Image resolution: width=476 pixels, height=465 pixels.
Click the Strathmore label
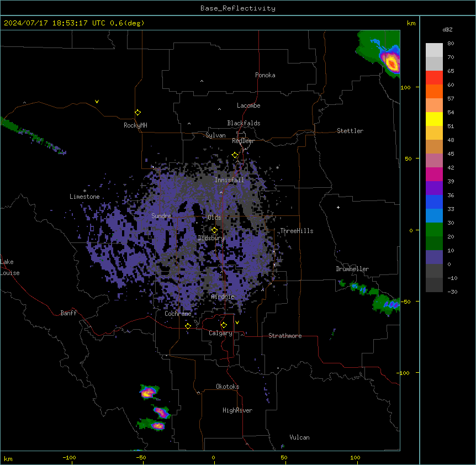pos(285,336)
